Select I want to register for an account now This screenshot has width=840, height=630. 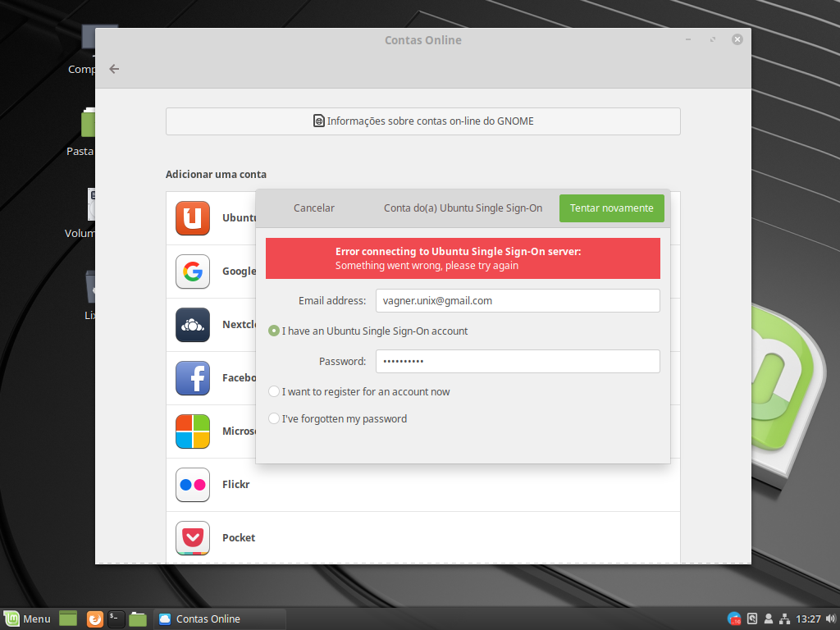point(359,391)
